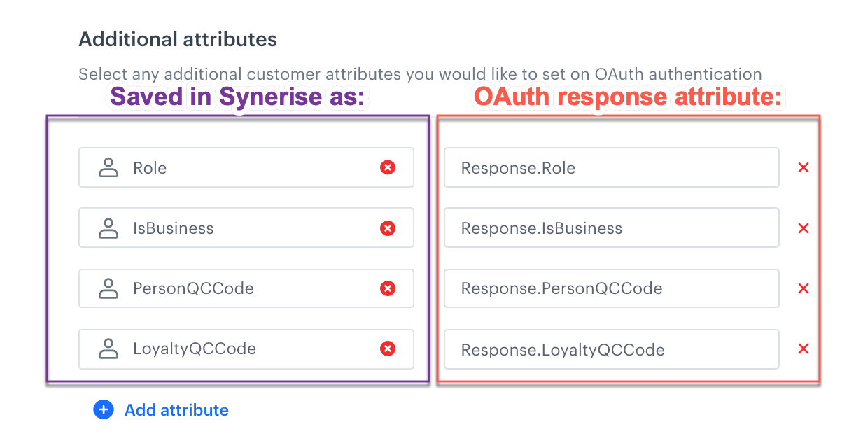Click inside the Response.IsBusiness text field

coord(609,227)
